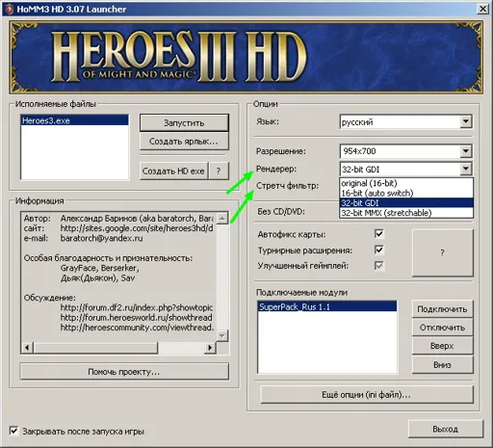Click the HoMM3 launcher title bar icon
Screen dimensions: 493x448
pos(9,9)
